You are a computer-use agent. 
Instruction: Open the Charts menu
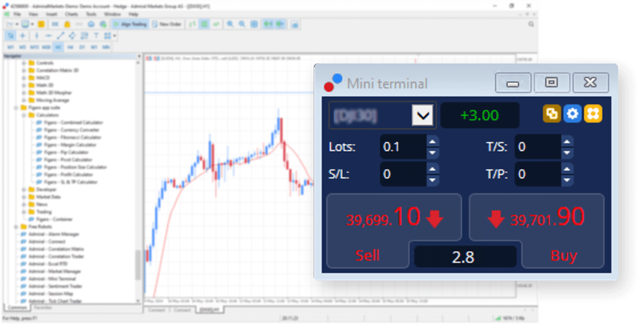(x=72, y=14)
